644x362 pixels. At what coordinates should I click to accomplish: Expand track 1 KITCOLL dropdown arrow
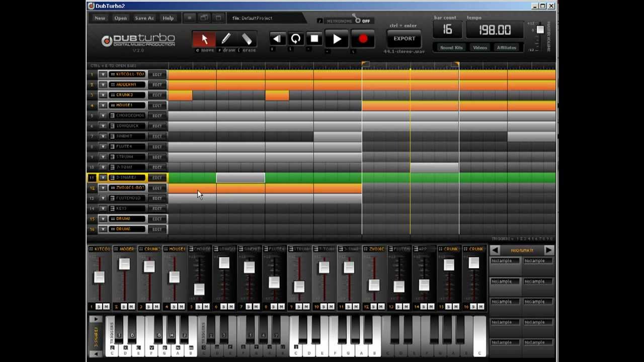coord(103,74)
